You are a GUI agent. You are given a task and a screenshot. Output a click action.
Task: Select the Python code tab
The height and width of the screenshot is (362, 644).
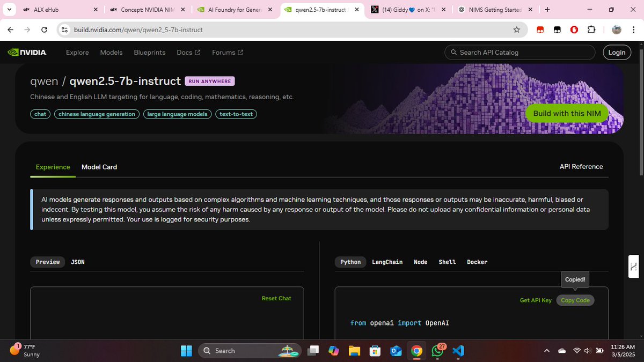[350, 262]
